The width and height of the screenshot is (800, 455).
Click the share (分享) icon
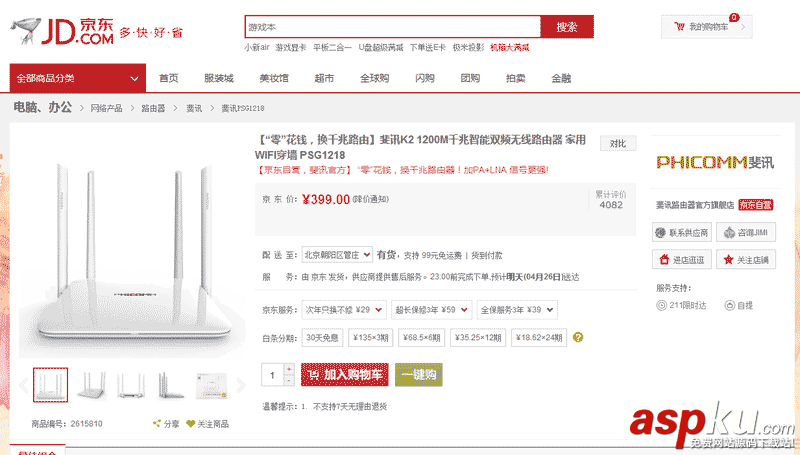tap(158, 424)
